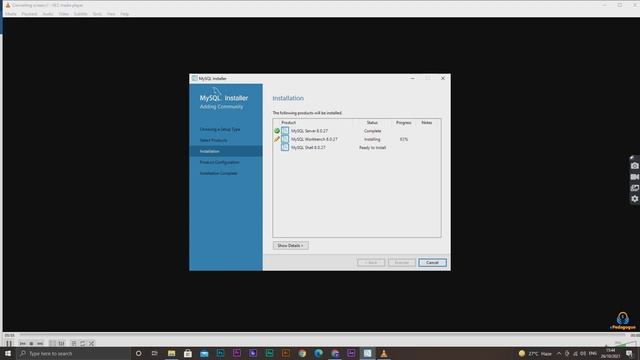The width and height of the screenshot is (640, 360).
Task: Toggle VLC loop mode button
Action: 83,344
